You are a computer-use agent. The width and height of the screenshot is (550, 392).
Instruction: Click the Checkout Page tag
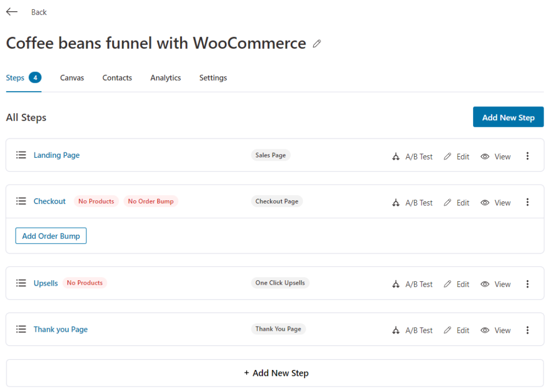277,201
